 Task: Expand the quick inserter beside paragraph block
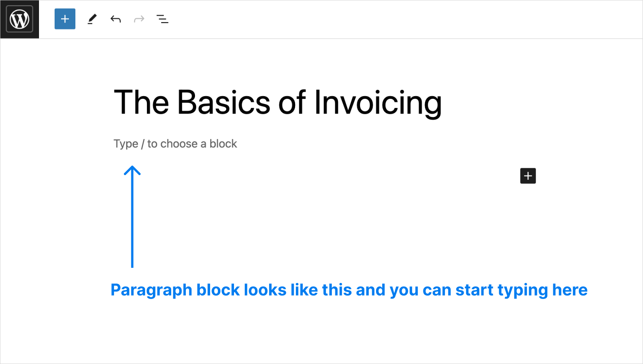(x=528, y=176)
